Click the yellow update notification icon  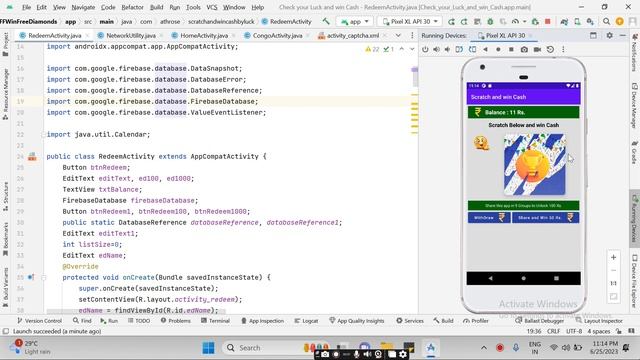click(x=620, y=22)
